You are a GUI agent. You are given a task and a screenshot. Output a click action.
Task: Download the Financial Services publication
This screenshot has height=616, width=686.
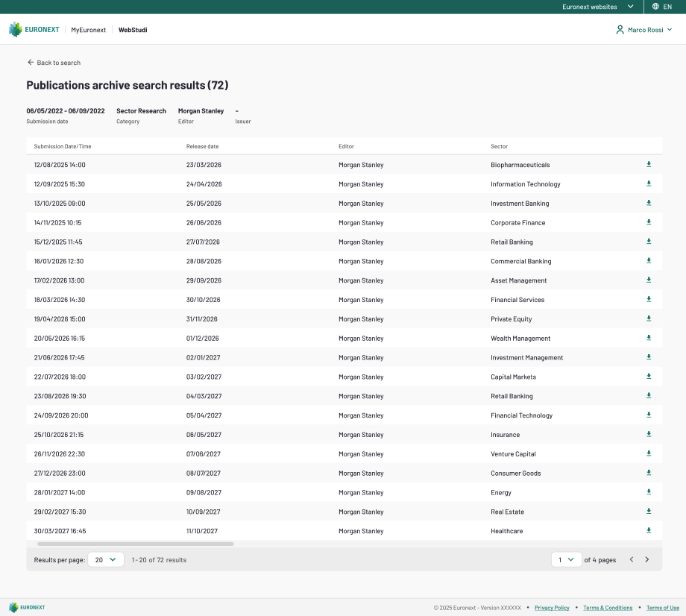(x=649, y=299)
